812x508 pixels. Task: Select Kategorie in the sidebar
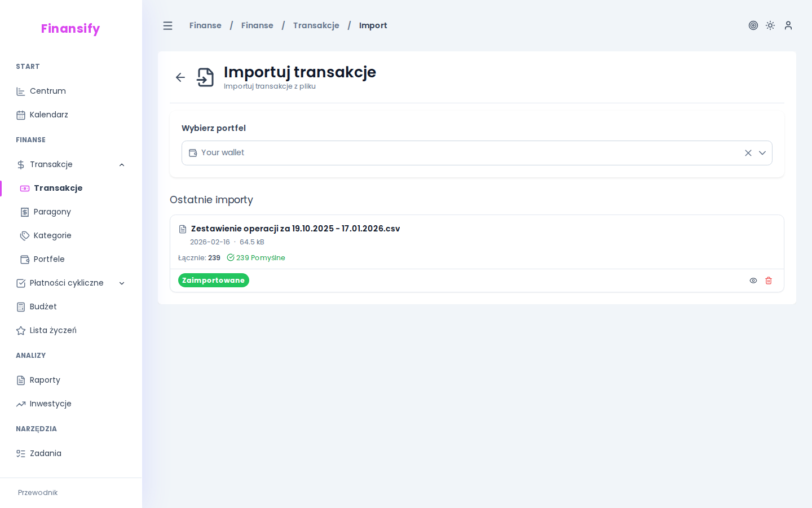52,235
